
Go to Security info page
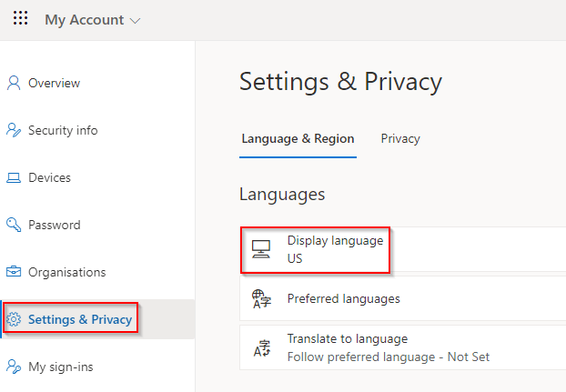point(63,130)
